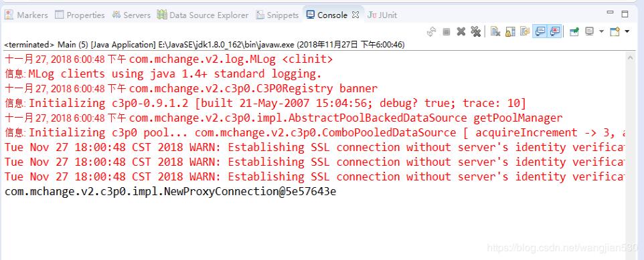
Task: Toggle Scroll Lock on the console
Action: click(510, 31)
